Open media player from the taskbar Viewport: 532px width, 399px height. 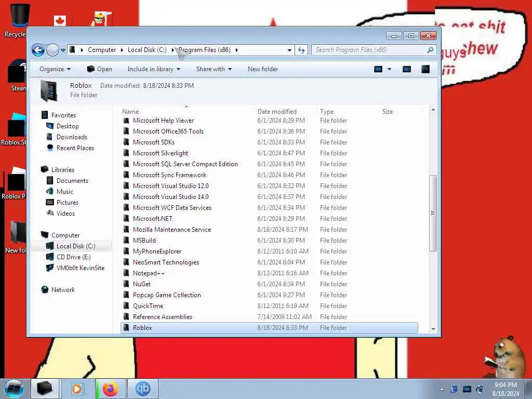tap(77, 389)
